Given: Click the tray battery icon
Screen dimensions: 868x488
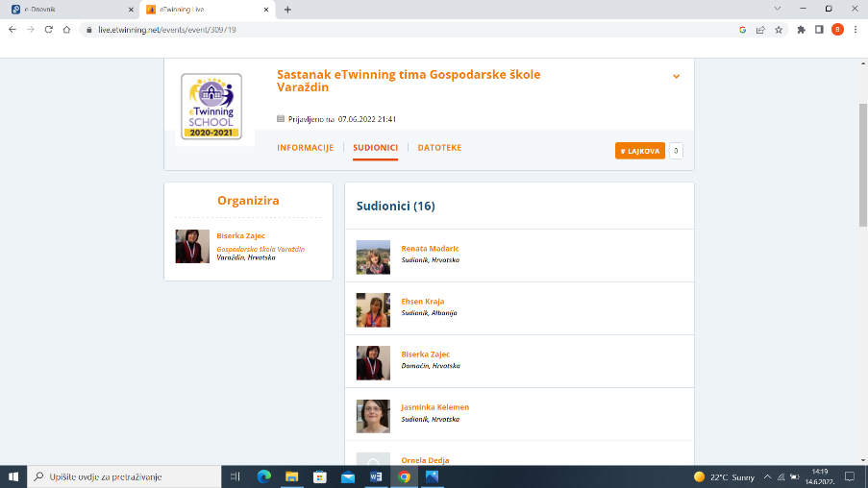Looking at the screenshot, I should (x=795, y=476).
